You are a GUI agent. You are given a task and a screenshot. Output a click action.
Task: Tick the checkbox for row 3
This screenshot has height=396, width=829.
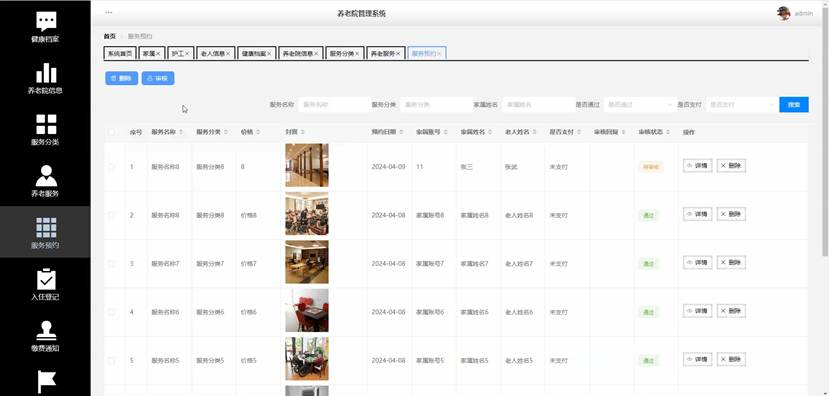click(112, 263)
